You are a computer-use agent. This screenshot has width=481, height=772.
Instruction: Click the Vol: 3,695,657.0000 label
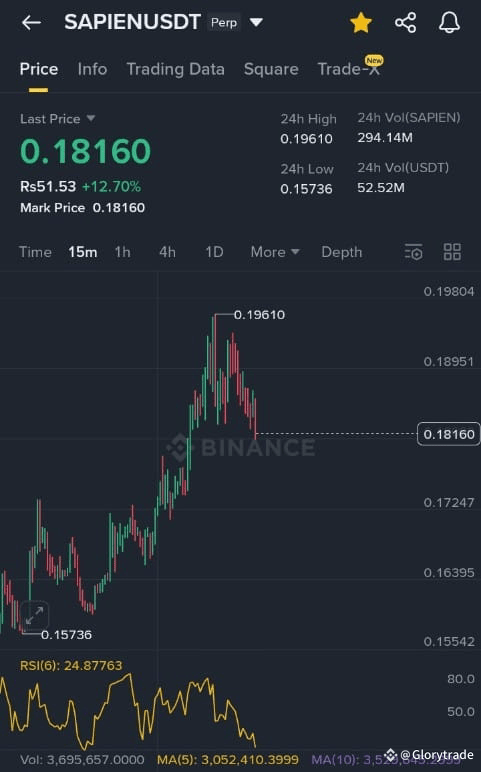[x=82, y=760]
